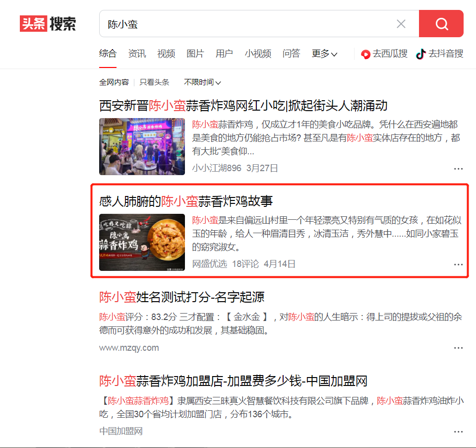The width and height of the screenshot is (476, 448).
Task: Click the source name 网盛优选
Action: point(210,263)
